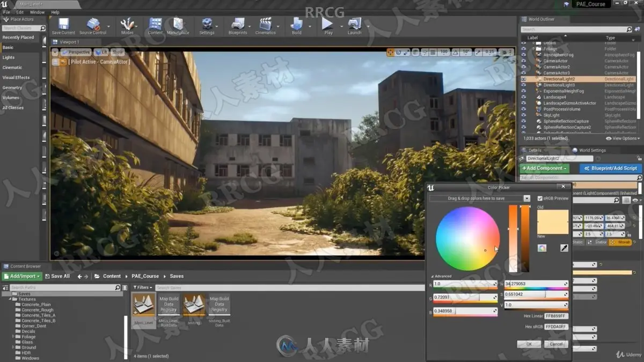Toggle visibility eye for CameraActor
Screen dimensions: 644x362
coord(524,61)
